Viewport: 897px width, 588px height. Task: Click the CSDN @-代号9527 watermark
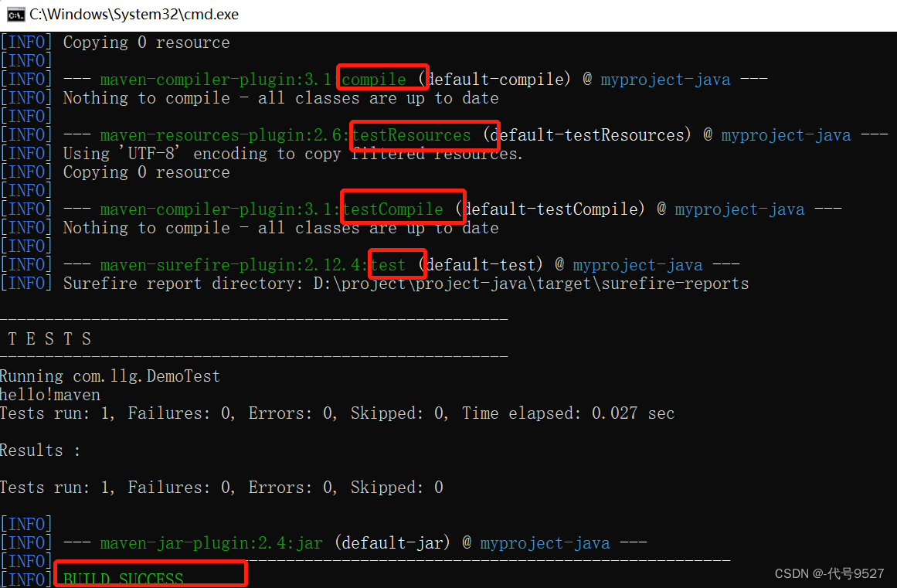tap(829, 573)
